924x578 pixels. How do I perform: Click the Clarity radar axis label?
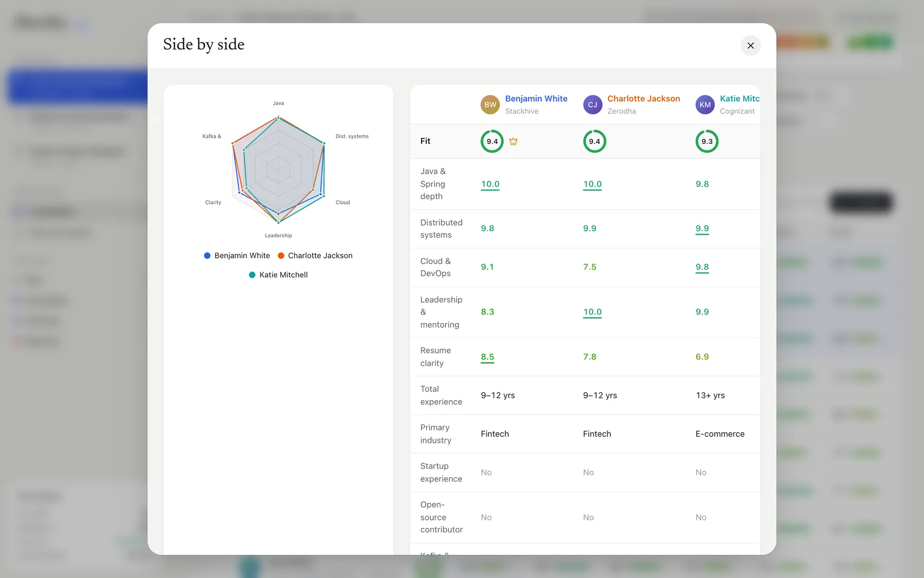pos(213,202)
